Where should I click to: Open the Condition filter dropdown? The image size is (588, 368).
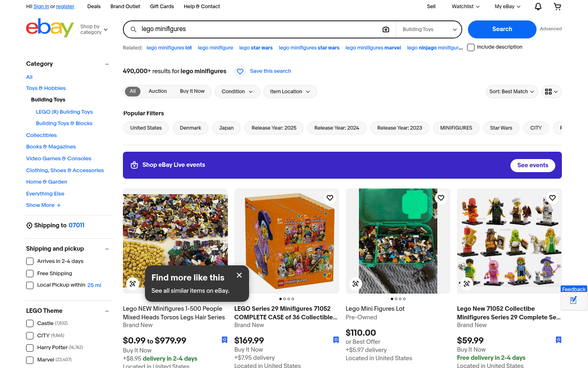click(x=237, y=92)
